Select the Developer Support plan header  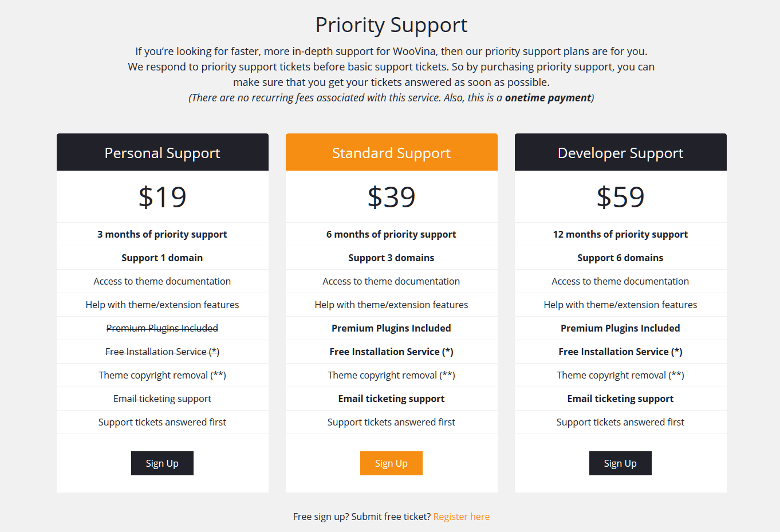tap(621, 152)
